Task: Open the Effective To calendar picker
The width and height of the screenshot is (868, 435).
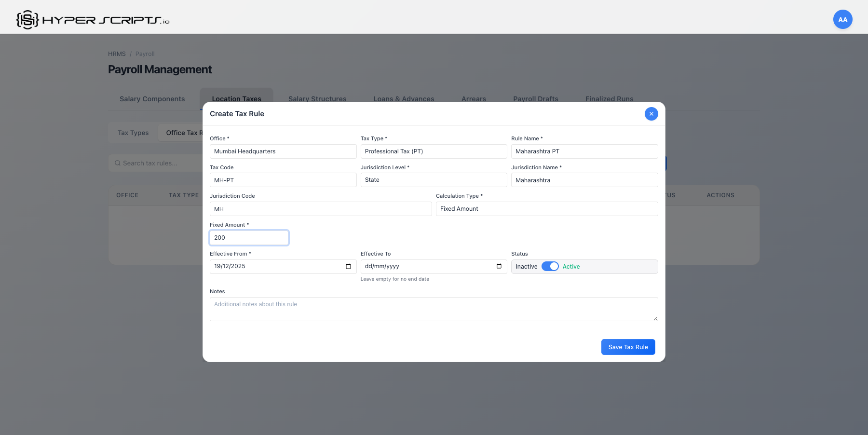Action: (x=499, y=267)
